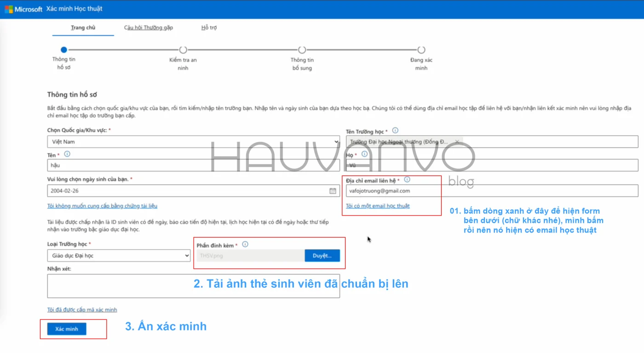The width and height of the screenshot is (644, 353).
Task: Open the calendar picker in birthdate field
Action: click(333, 191)
